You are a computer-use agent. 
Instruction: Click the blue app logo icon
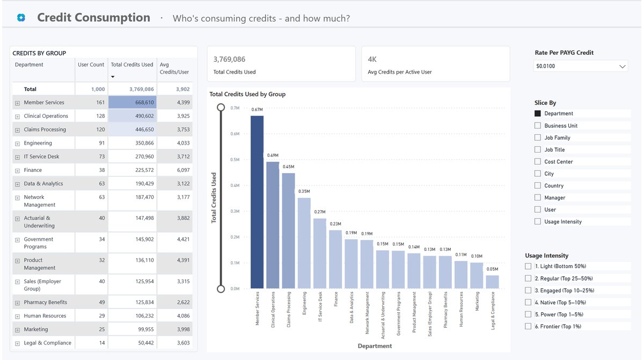coord(21,18)
